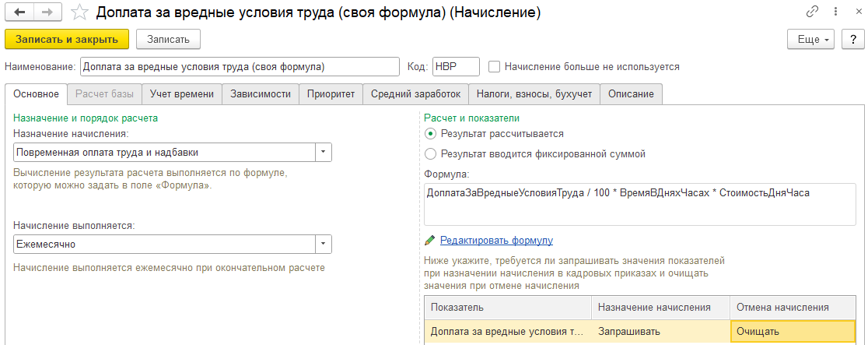The image size is (868, 345).
Task: Select 'Результат рассчитывается' radio option
Action: tap(431, 134)
